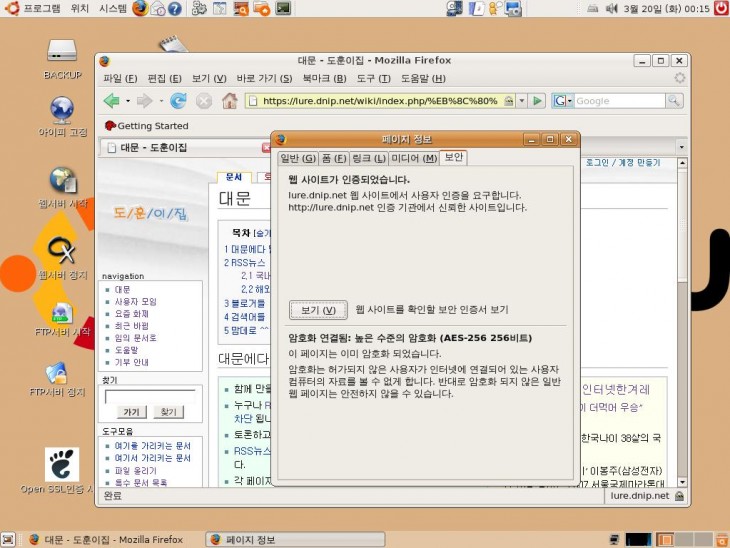This screenshot has height=548, width=730.
Task: Switch to the 링크 (L) tab in 페이지 정보
Action: pos(368,158)
